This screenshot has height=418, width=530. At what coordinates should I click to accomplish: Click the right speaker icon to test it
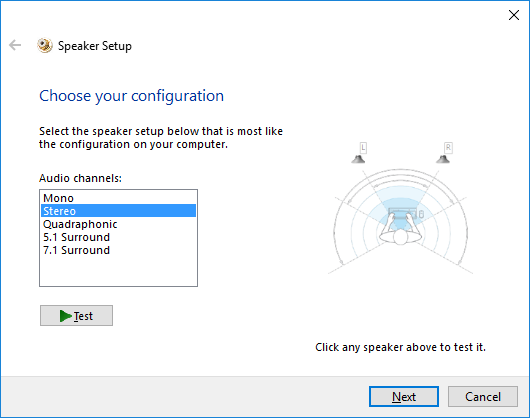pos(443,159)
